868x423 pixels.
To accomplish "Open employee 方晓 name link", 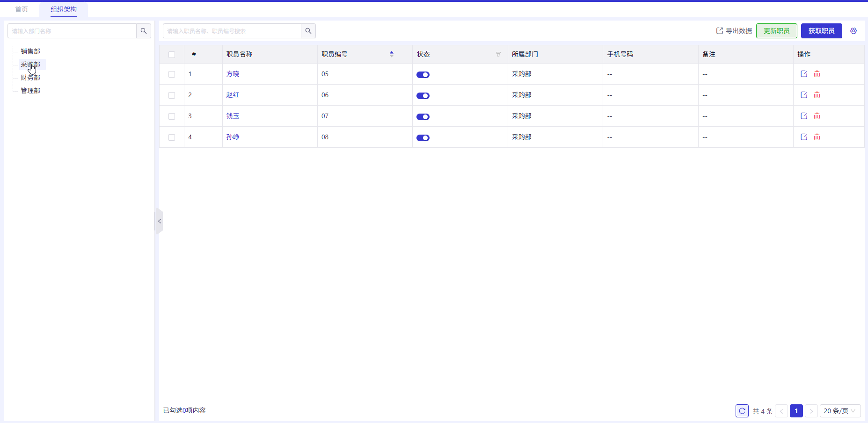I will (x=233, y=74).
